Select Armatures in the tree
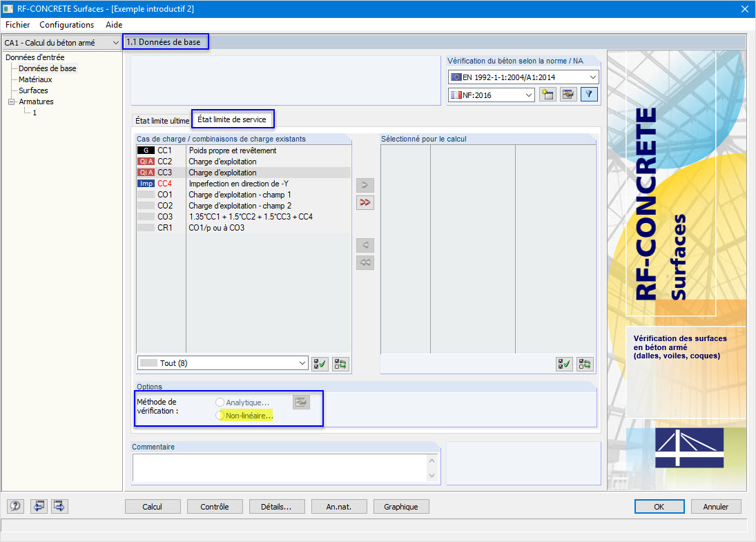Viewport: 756px width, 542px height. tap(36, 101)
